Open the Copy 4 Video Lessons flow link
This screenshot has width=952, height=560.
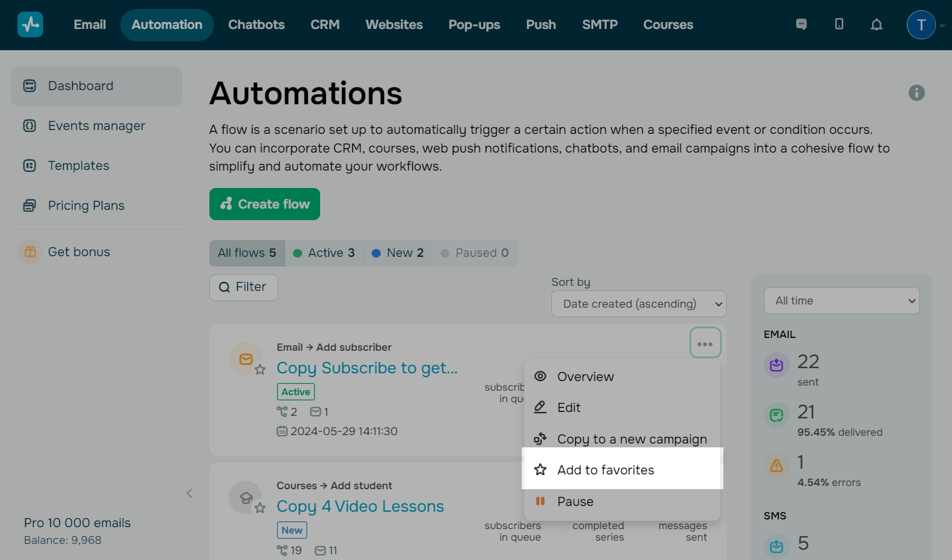tap(360, 507)
